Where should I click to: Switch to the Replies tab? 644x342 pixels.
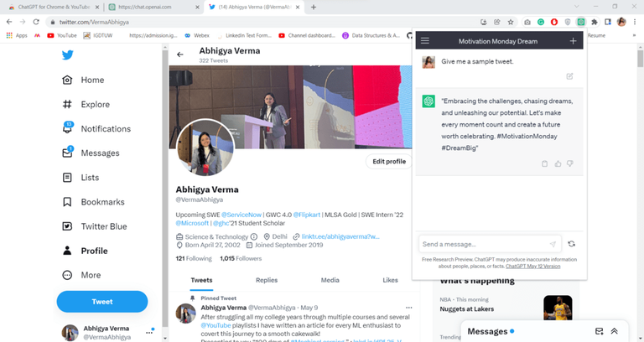pyautogui.click(x=267, y=280)
